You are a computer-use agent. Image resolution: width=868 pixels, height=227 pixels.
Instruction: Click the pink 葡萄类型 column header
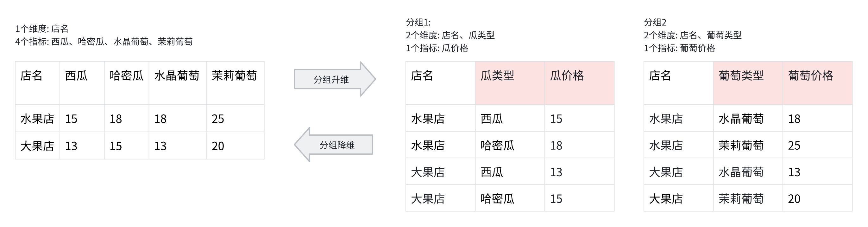[x=747, y=83]
